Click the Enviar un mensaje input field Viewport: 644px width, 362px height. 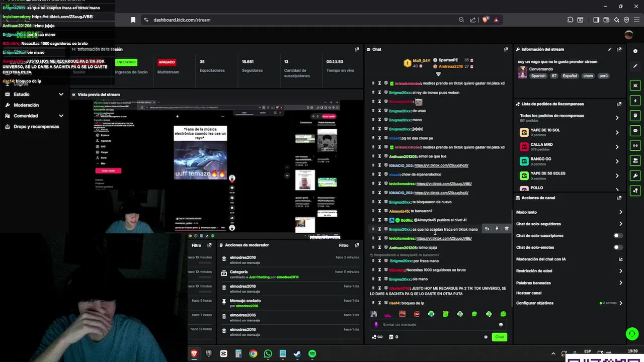coord(438,324)
